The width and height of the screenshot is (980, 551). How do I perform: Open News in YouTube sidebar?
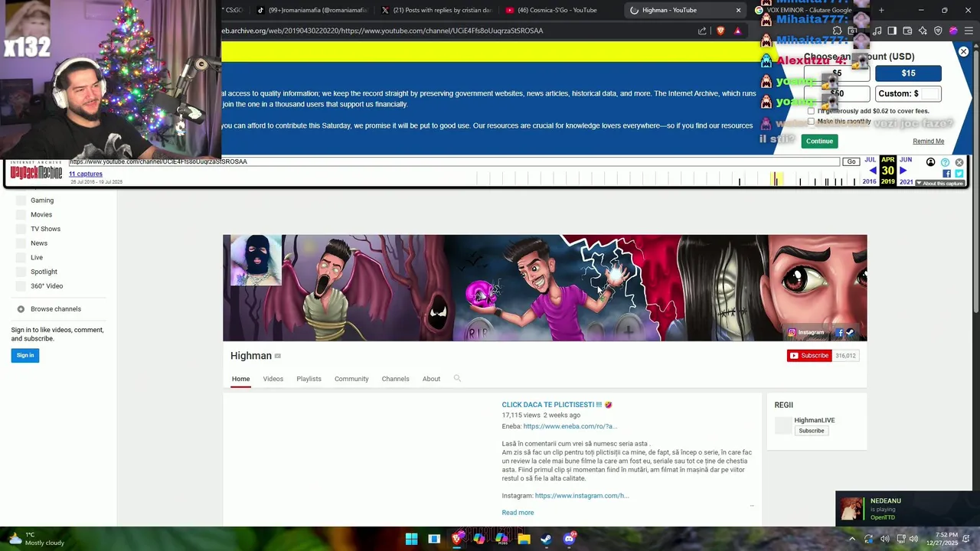click(39, 243)
